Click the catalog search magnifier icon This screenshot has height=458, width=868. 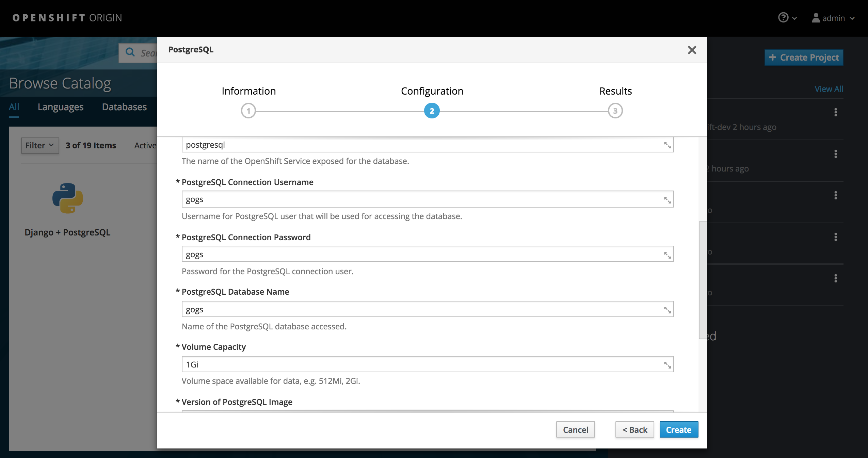pyautogui.click(x=130, y=52)
